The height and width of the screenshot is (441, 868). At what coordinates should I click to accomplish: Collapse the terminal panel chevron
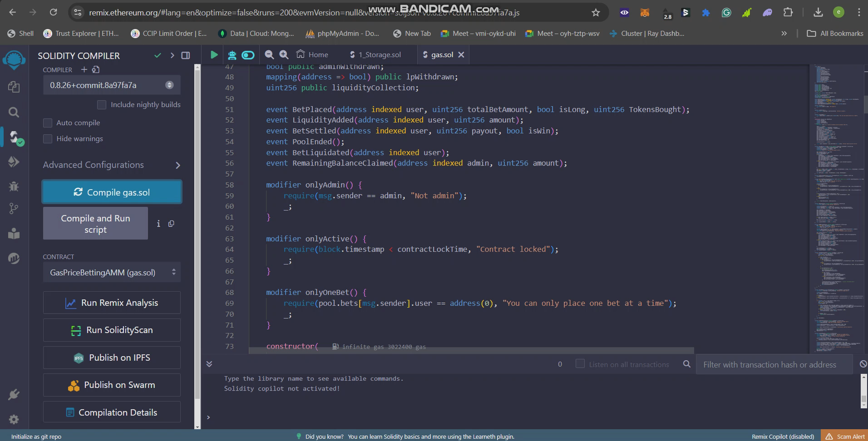pos(209,364)
